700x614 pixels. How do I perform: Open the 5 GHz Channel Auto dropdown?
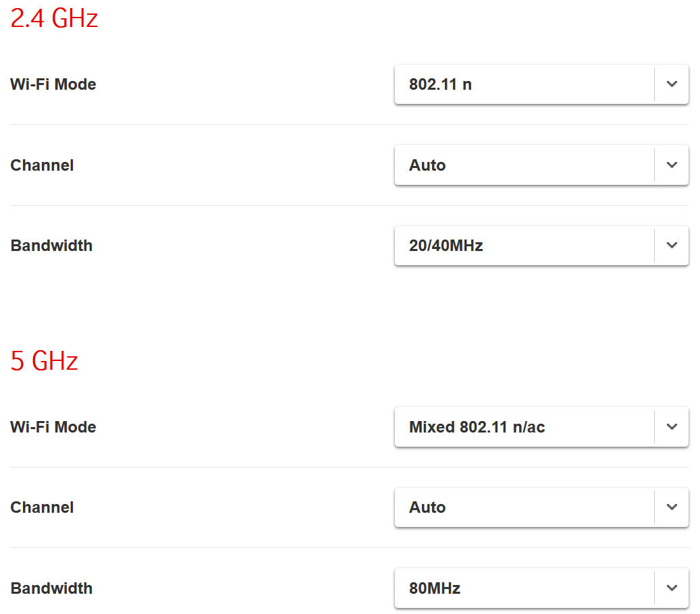pyautogui.click(x=524, y=507)
